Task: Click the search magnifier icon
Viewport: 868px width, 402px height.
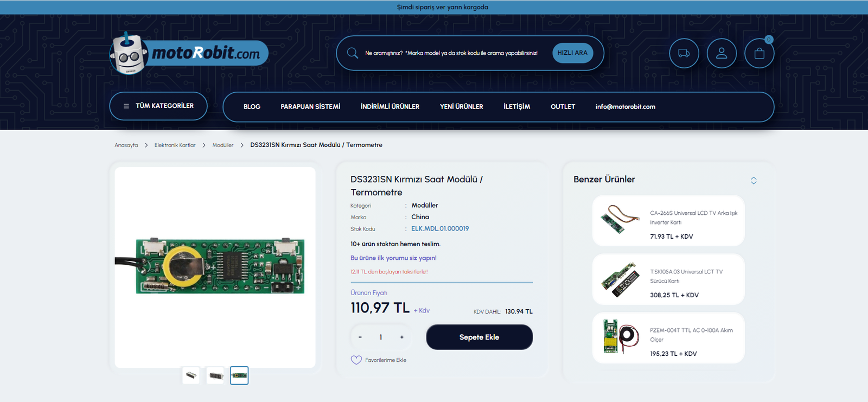Action: (353, 53)
